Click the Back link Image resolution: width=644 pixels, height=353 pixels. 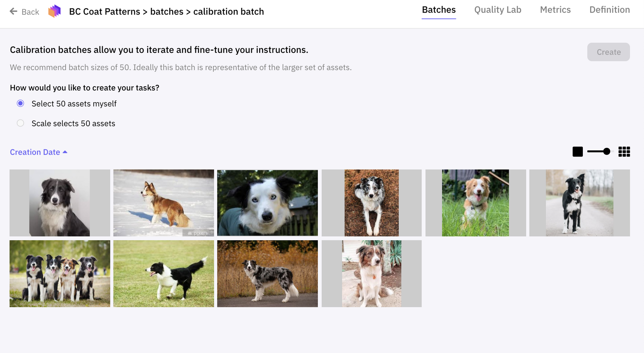pos(30,12)
